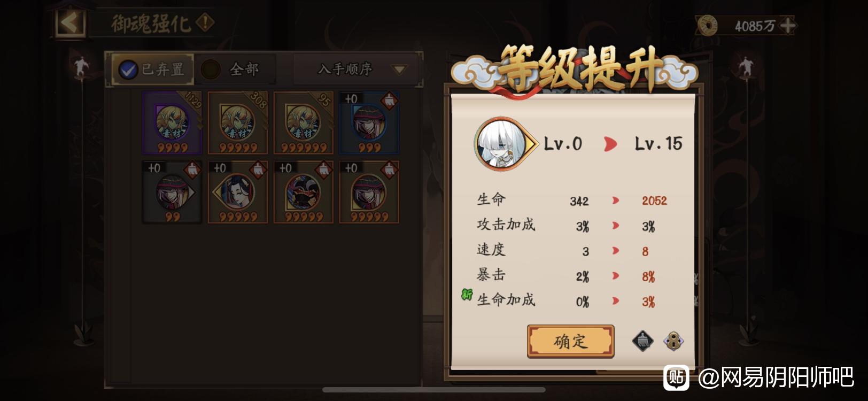Toggle the 已弃置 filter checkbox
Screen dimensions: 868x401
coord(128,70)
